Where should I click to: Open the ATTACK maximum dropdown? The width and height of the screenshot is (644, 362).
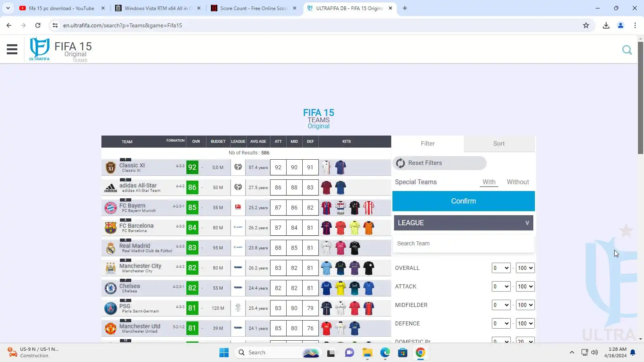(x=525, y=286)
